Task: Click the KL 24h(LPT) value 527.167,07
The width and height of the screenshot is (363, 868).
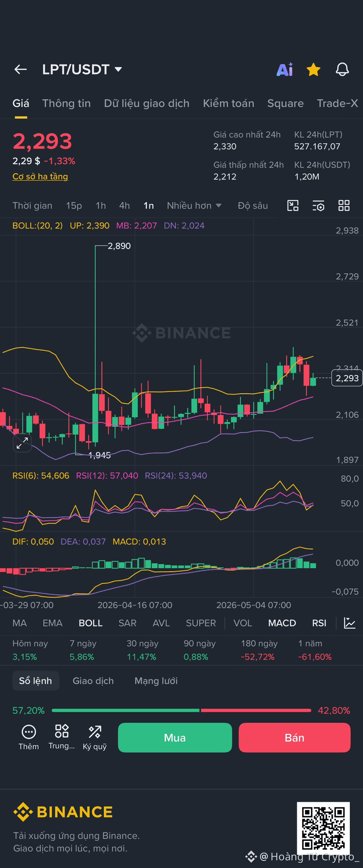Action: [x=317, y=146]
